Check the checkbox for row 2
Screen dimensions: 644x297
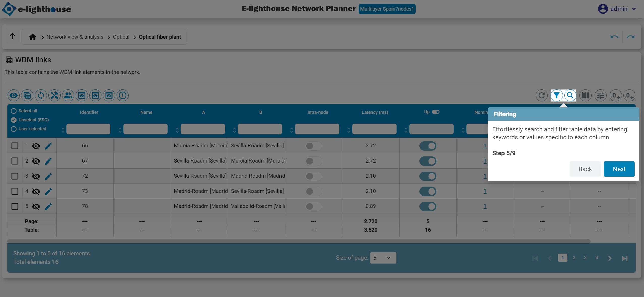(x=15, y=161)
